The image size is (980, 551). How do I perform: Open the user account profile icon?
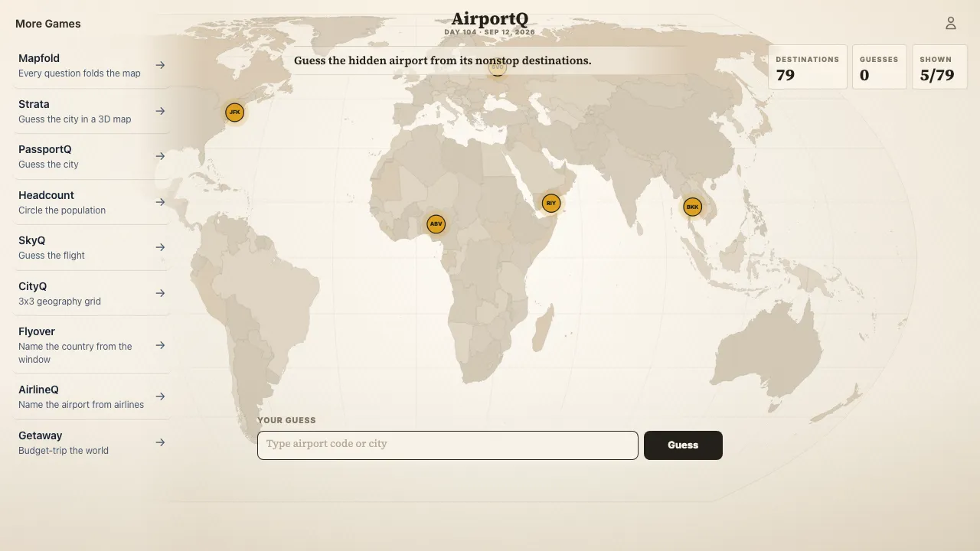click(951, 23)
